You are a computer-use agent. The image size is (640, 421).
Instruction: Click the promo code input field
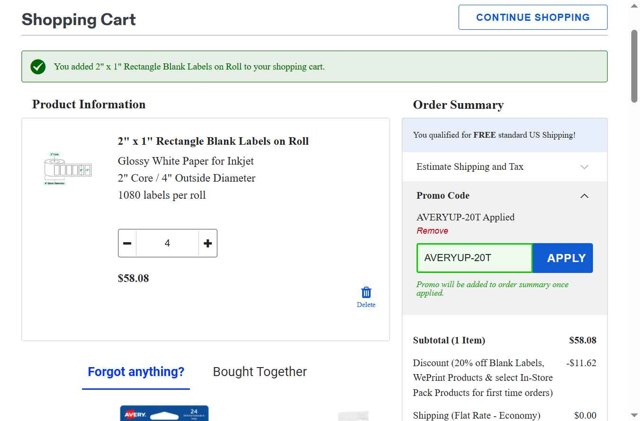[x=474, y=258]
